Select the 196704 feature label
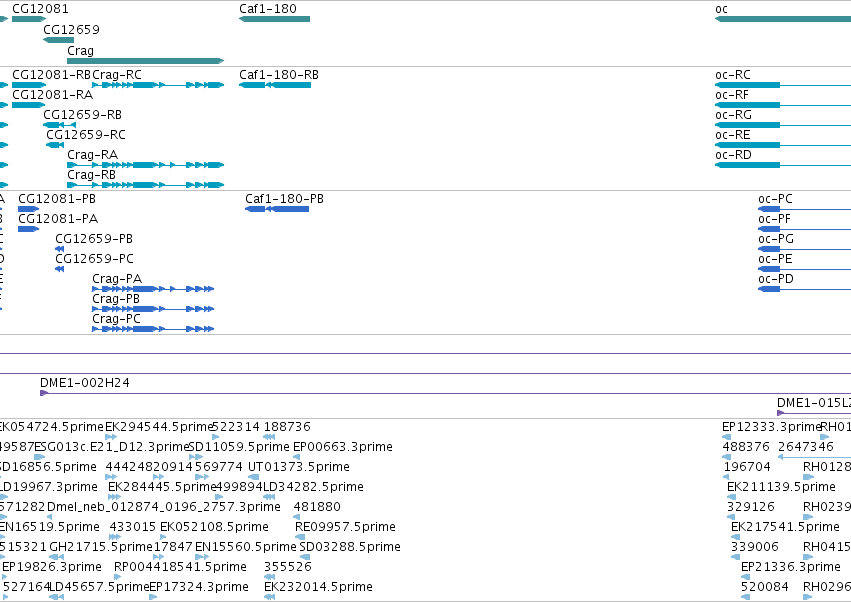 tap(747, 467)
